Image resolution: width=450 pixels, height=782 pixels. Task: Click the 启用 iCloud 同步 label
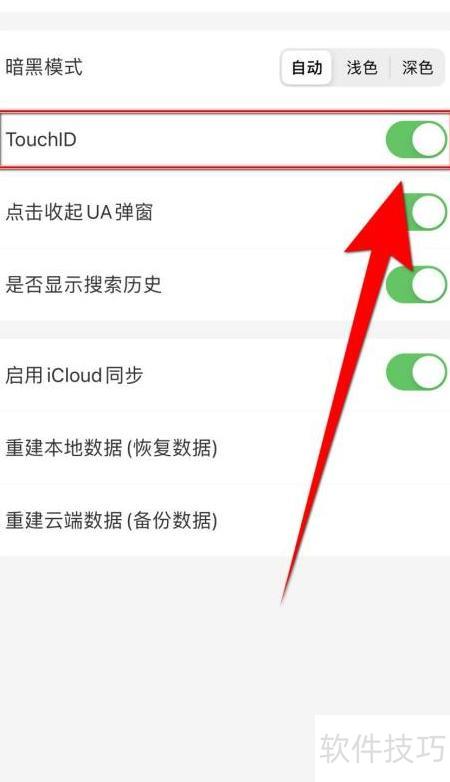(74, 375)
